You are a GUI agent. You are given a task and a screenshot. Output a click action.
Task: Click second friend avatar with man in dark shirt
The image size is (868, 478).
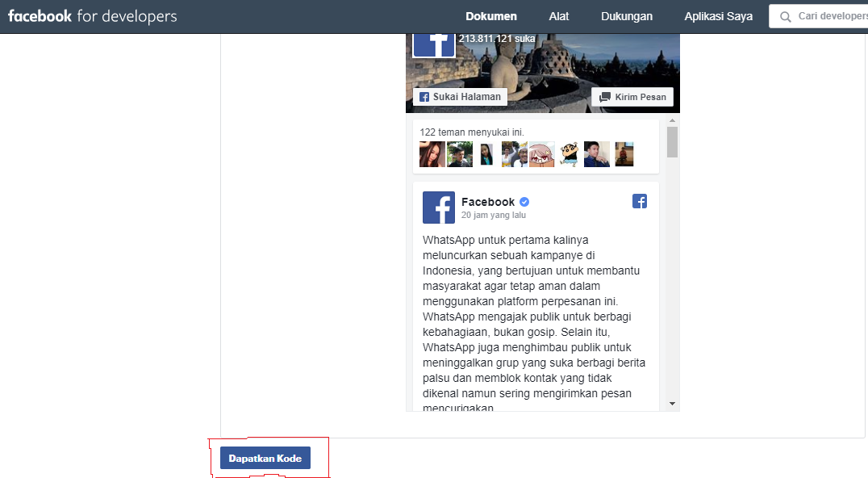pos(460,154)
